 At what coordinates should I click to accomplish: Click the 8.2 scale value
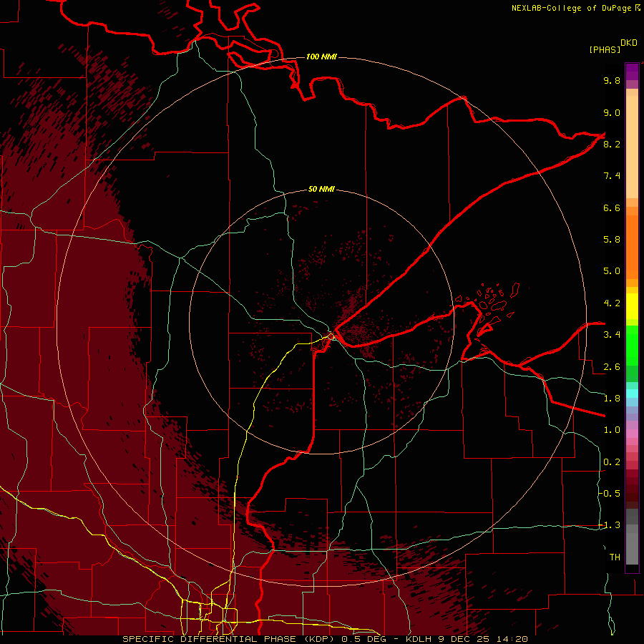pyautogui.click(x=612, y=144)
